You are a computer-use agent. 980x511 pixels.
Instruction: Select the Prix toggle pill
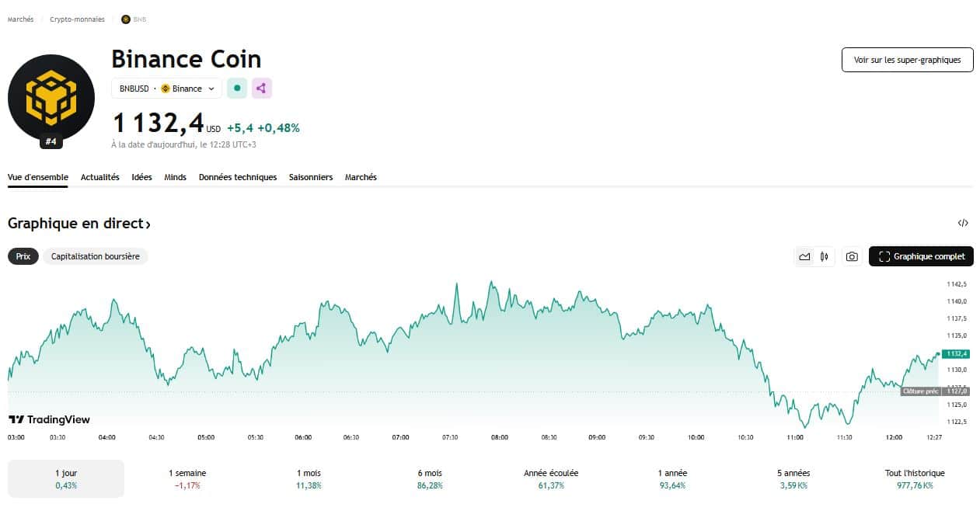click(23, 256)
